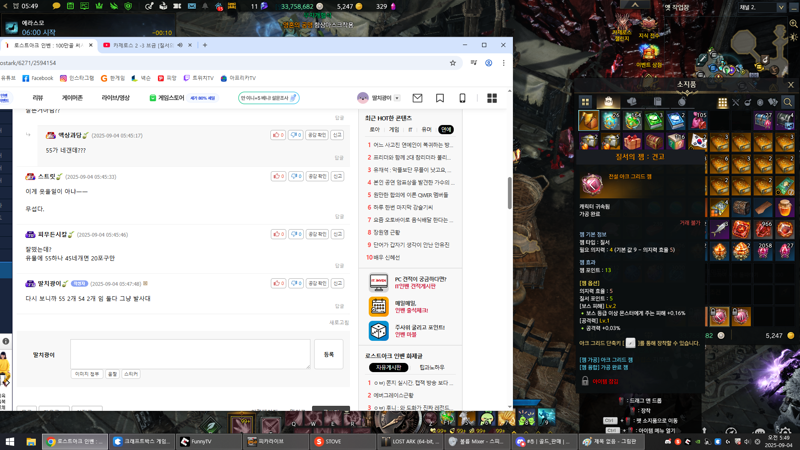Select the four-square grid icon in inventory
This screenshot has height=450, width=800.
585,102
